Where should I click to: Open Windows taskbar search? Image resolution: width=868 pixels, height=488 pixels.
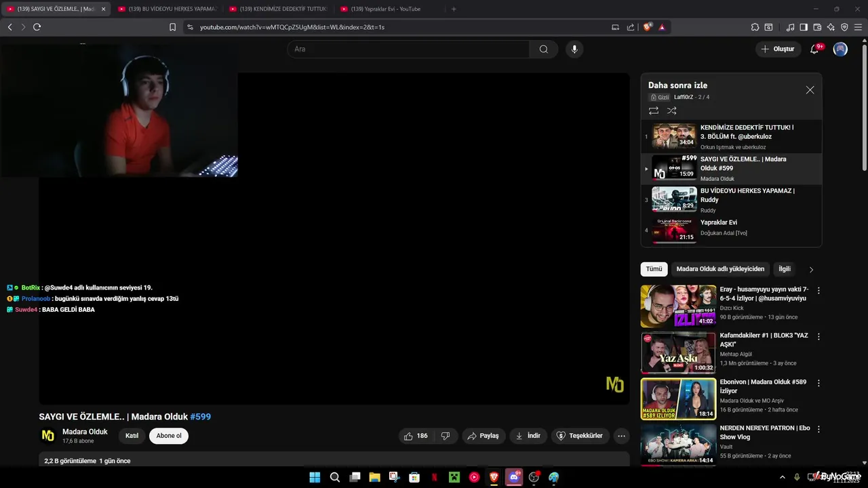tap(334, 477)
